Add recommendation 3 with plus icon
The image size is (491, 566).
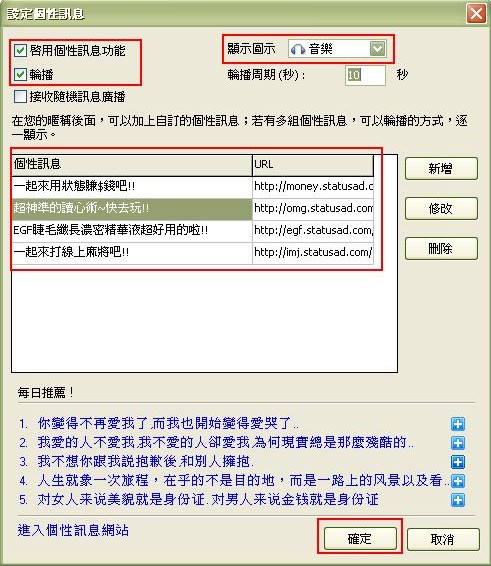pos(458,462)
